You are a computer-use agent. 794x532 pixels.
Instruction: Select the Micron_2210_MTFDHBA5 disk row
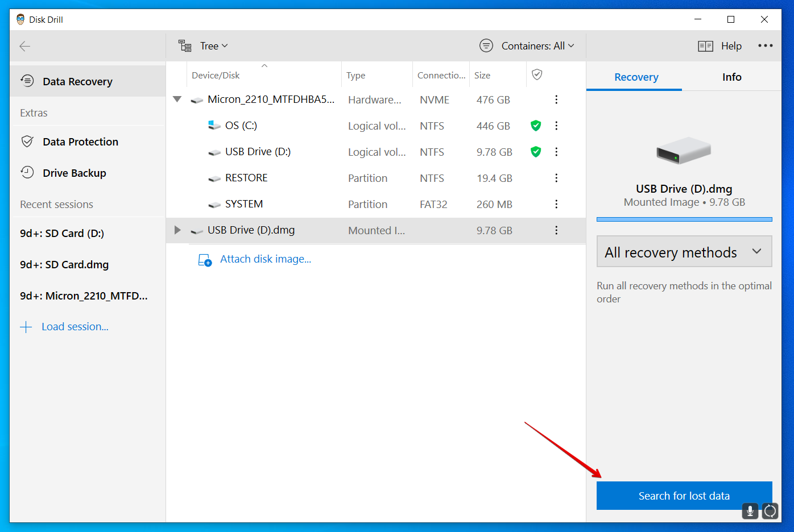(376, 99)
